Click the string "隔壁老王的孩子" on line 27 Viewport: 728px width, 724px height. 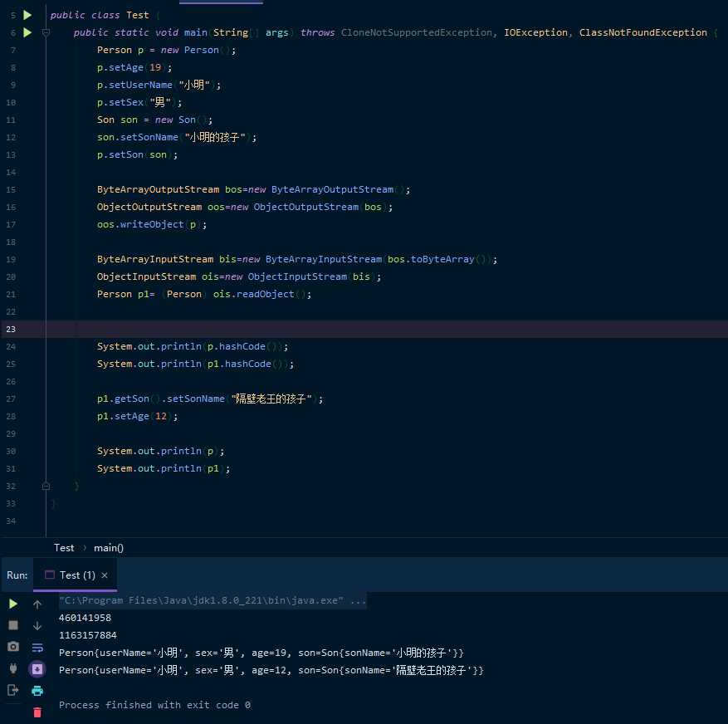click(271, 399)
